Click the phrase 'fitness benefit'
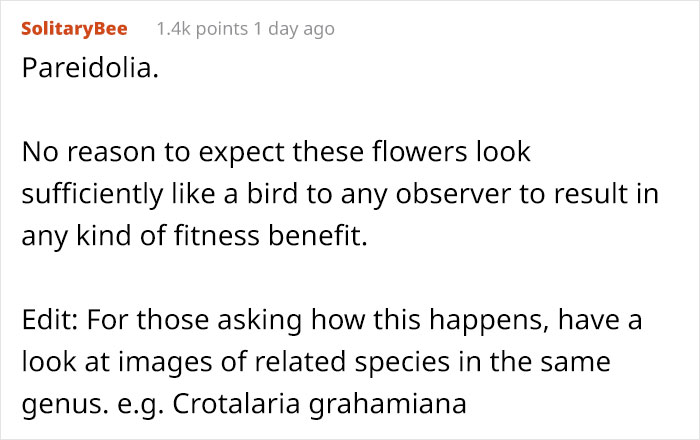 [270, 236]
